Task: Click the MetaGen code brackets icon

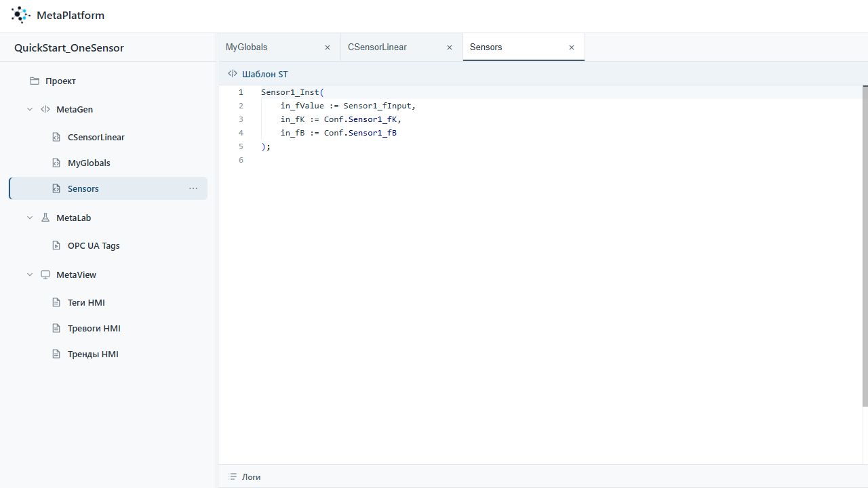Action: 45,109
